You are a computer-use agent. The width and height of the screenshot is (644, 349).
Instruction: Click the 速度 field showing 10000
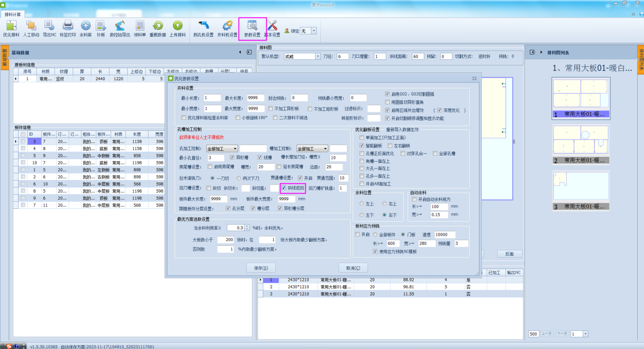coord(445,235)
